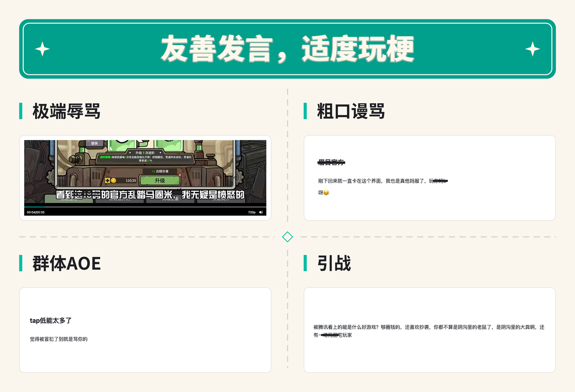The width and height of the screenshot is (575, 392).
Task: Click the struck-through title in 粗口谩骂 card
Action: 332,162
